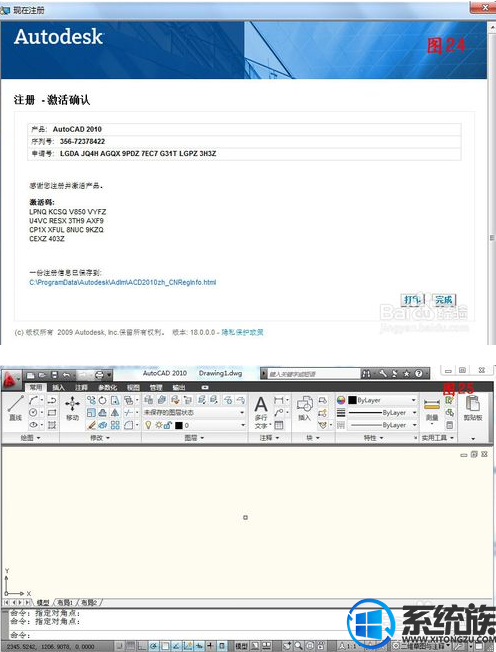This screenshot has width=496, height=652.
Task: Select the Array tool in Modify panel
Action: pos(115,425)
